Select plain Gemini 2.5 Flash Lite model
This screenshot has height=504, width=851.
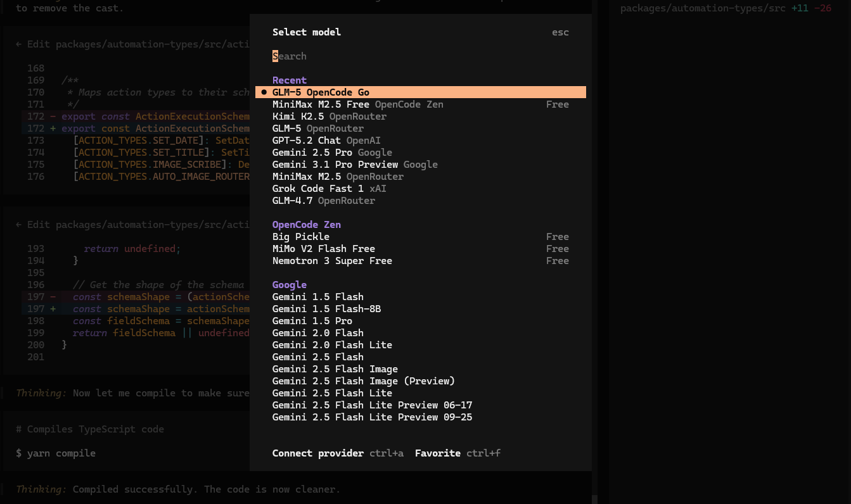421,393
